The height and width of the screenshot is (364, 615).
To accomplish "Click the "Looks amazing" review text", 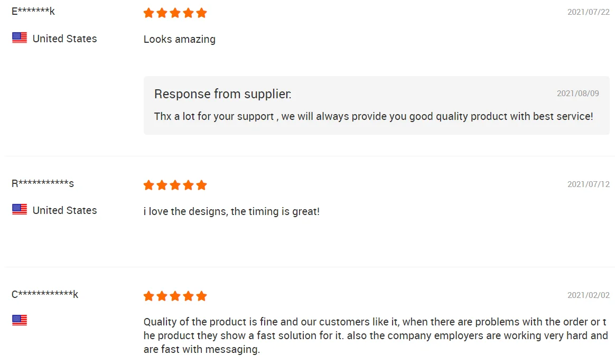I will coord(180,39).
